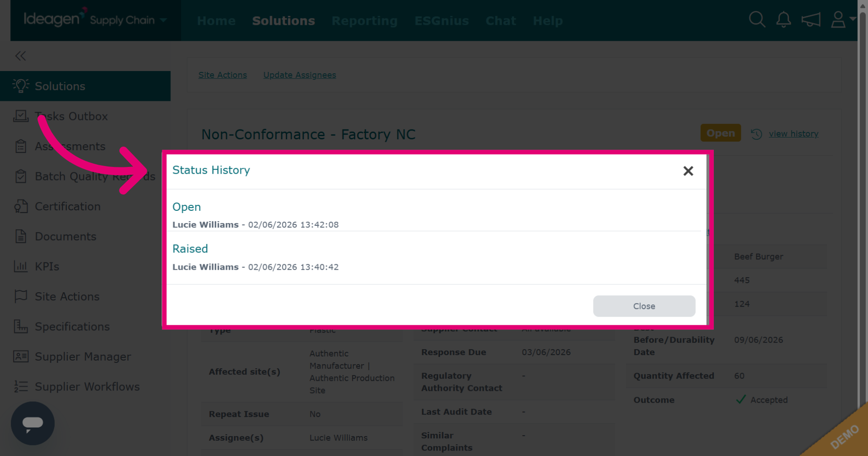Select the Raised status history entry
Viewport: 868px width, 456px height.
190,249
